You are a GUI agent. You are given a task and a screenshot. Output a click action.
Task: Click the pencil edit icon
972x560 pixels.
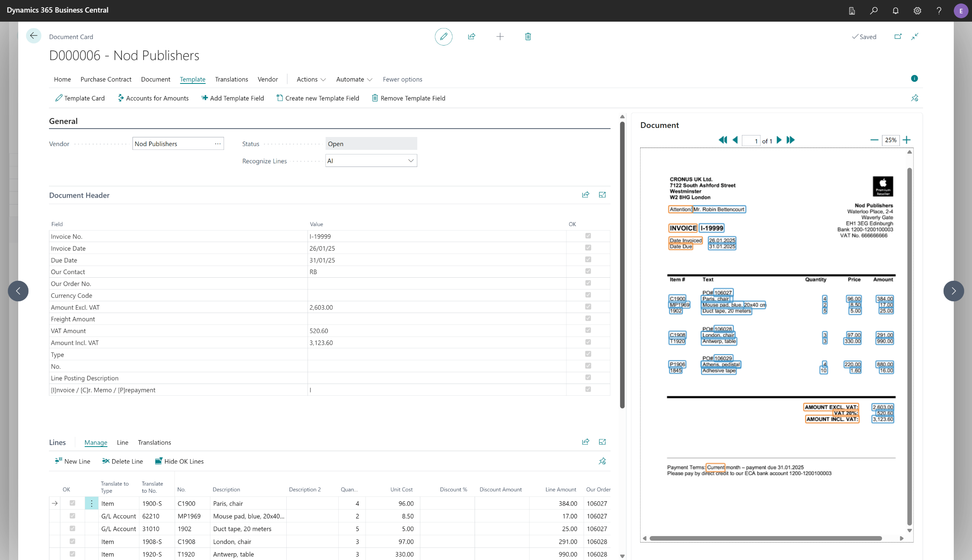443,36
